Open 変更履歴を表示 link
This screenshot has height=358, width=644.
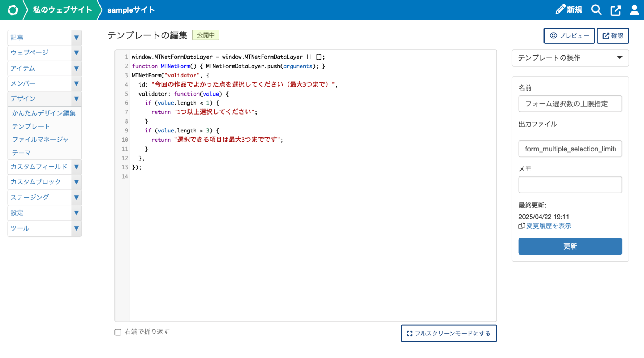pos(548,226)
